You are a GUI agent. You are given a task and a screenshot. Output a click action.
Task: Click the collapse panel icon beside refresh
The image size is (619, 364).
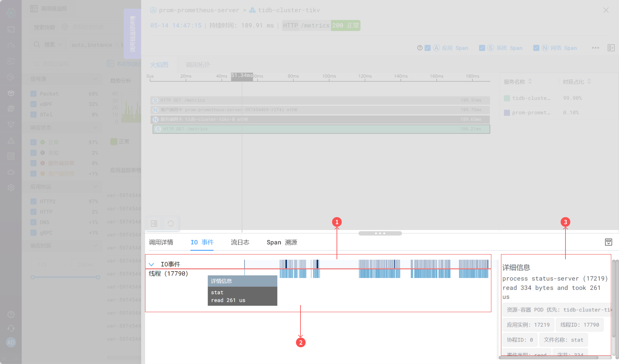coord(154,224)
